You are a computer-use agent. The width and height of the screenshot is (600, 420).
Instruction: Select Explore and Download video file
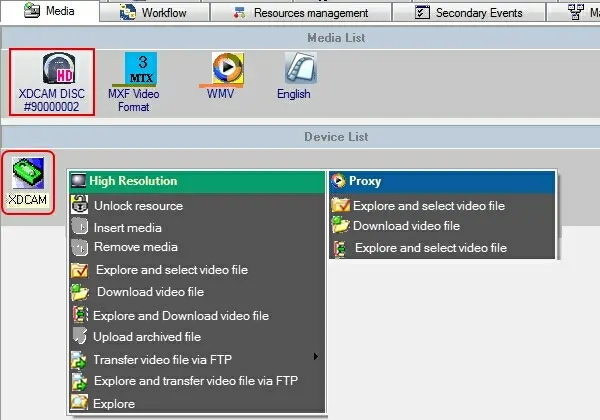click(x=181, y=316)
